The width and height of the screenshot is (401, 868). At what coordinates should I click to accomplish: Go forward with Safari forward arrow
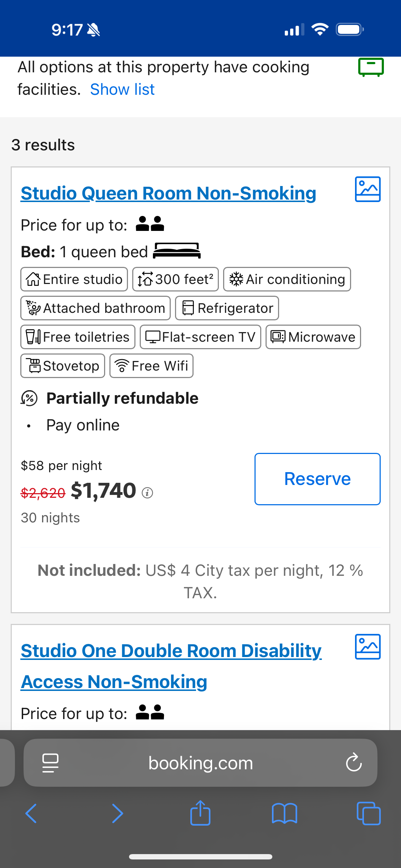[x=117, y=813]
